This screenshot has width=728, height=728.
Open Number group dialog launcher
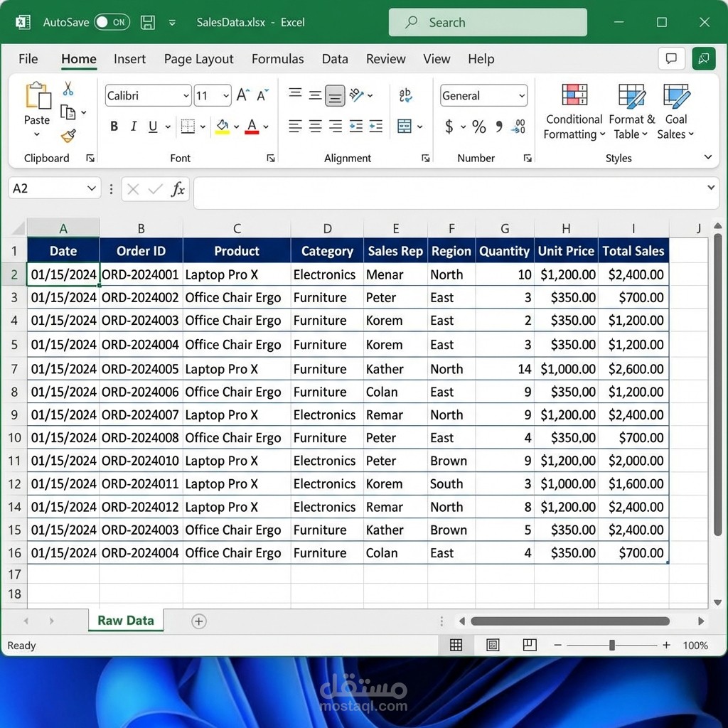tap(528, 159)
